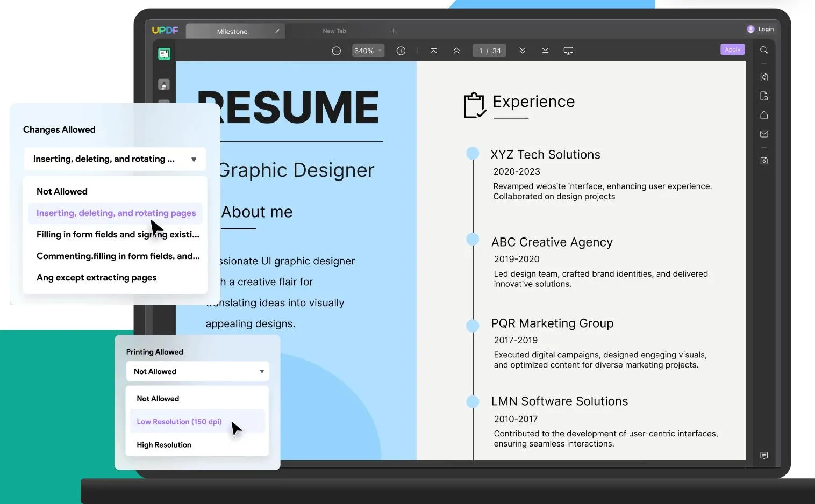This screenshot has height=504, width=815.
Task: Go to previous page icon
Action: [x=456, y=51]
